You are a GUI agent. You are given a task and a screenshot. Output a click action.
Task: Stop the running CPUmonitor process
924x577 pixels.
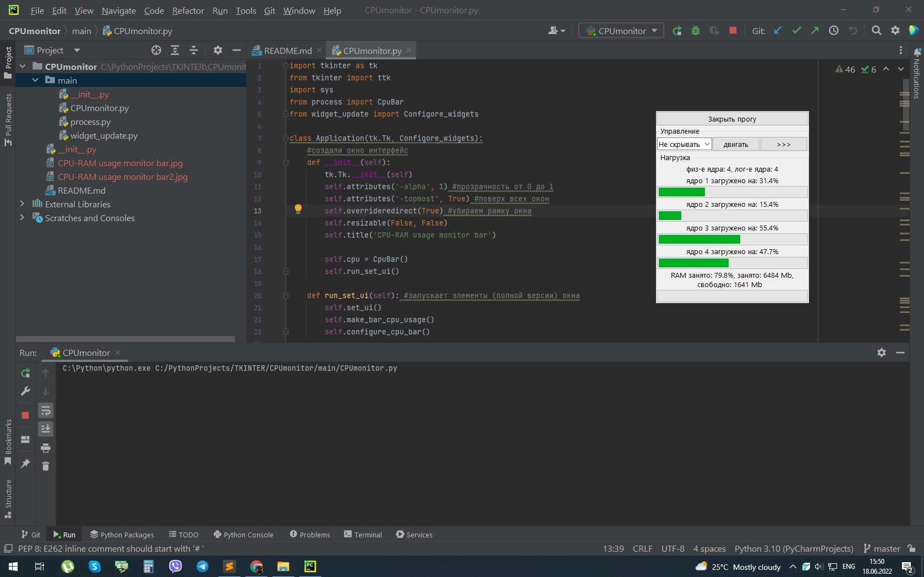732,31
